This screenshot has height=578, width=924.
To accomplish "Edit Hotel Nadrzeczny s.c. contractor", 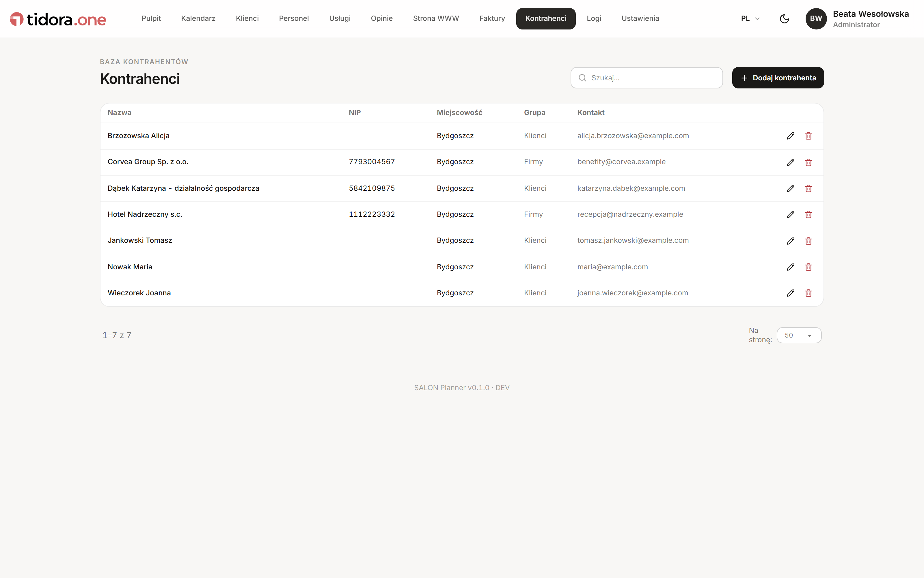I will [790, 214].
